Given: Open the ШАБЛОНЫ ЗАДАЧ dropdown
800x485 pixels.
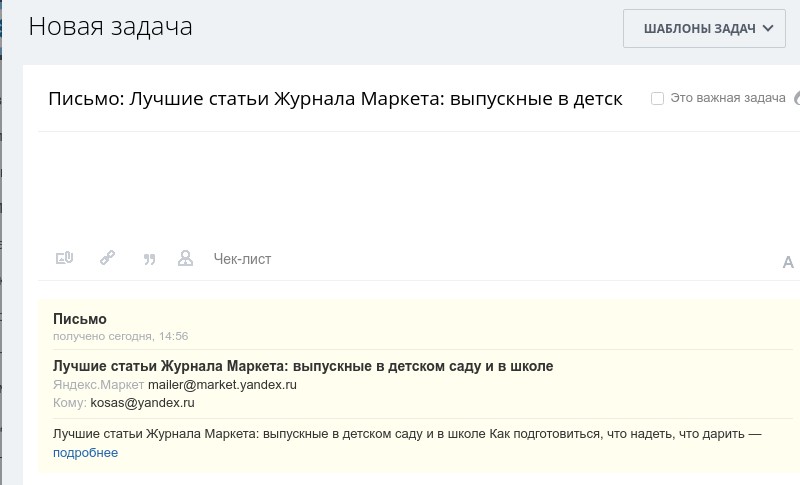Looking at the screenshot, I should click(704, 29).
